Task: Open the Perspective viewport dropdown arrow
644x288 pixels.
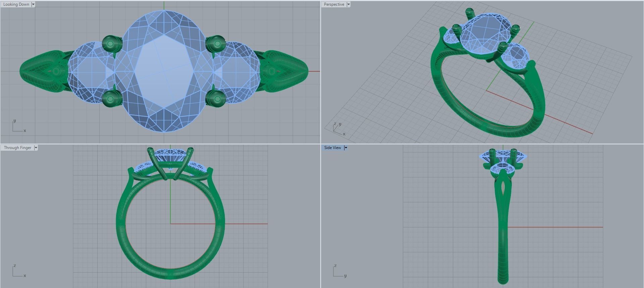Action: coord(348,4)
